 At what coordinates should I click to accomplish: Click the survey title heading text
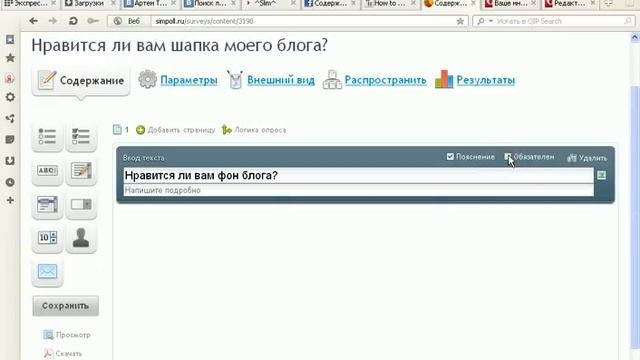coord(180,45)
